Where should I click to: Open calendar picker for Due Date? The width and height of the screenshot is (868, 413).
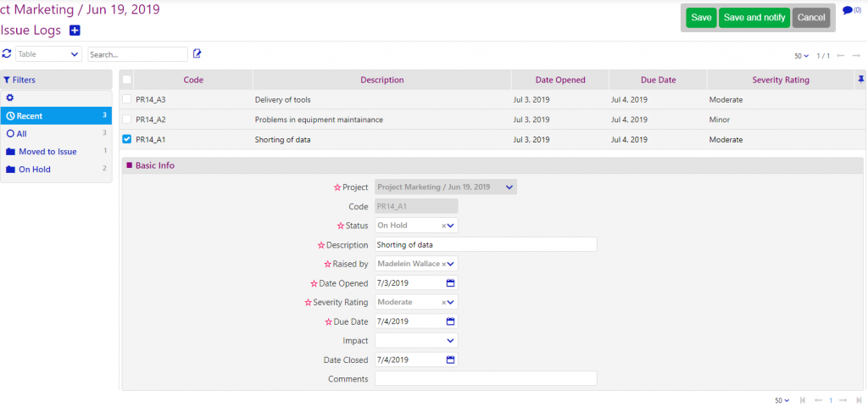451,321
